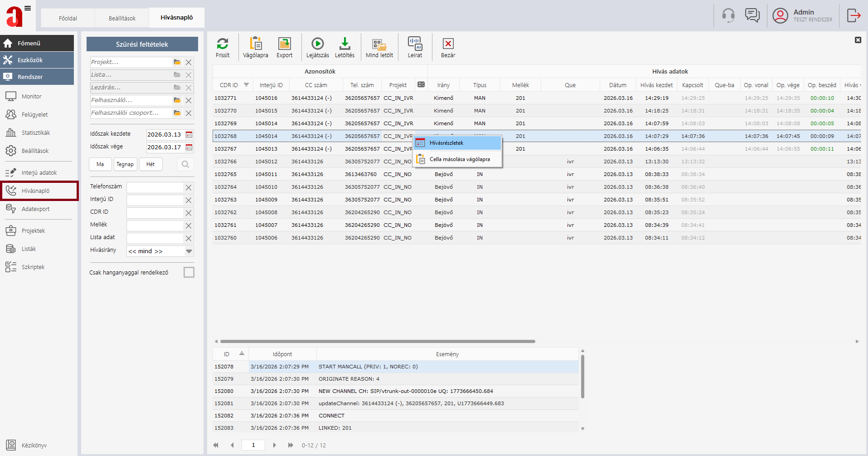This screenshot has width=868, height=456.
Task: Play recording with Lejátszás button
Action: point(317,44)
